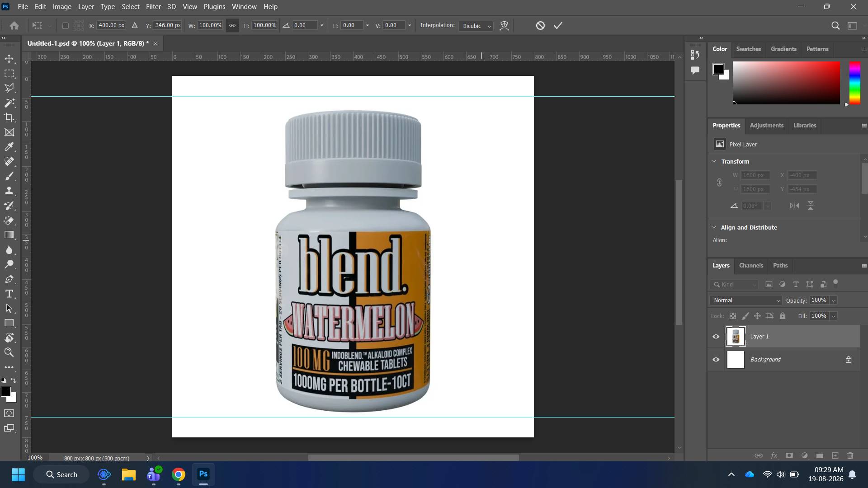This screenshot has width=868, height=488.
Task: Open the Normal blend mode dropdown
Action: pyautogui.click(x=746, y=300)
